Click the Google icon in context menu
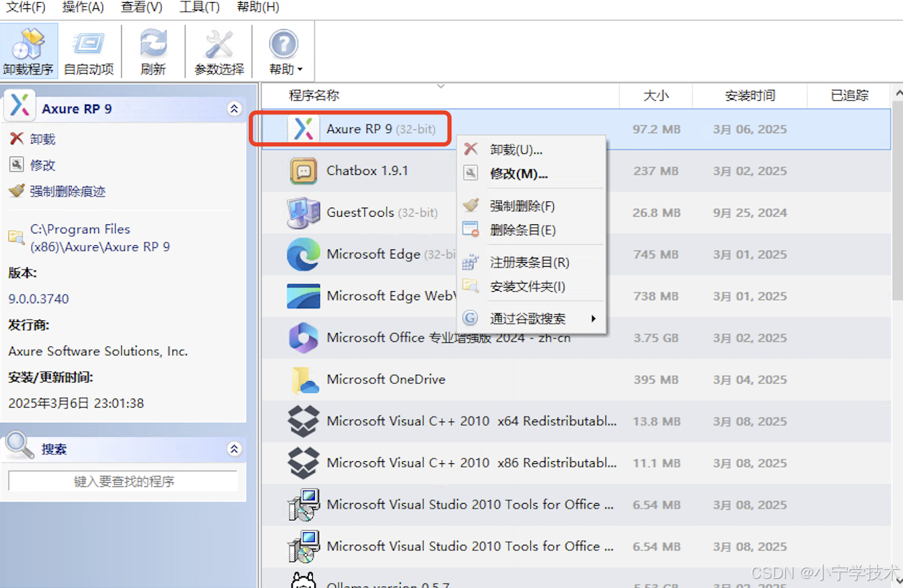903x588 pixels. click(471, 318)
